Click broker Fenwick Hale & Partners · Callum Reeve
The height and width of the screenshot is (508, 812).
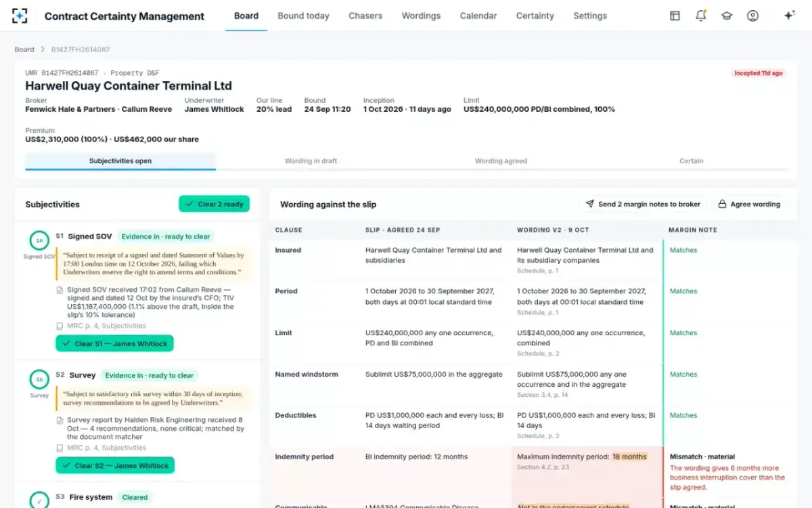click(99, 109)
